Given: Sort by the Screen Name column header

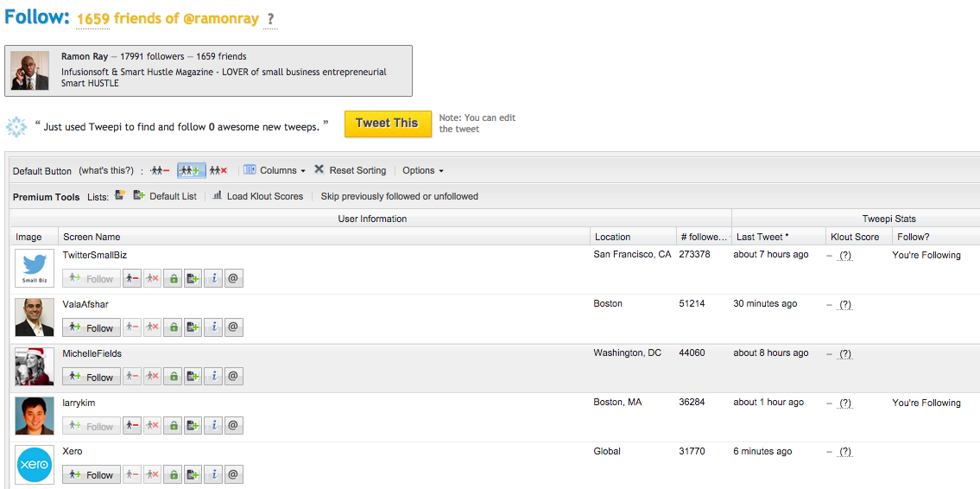Looking at the screenshot, I should tap(92, 237).
